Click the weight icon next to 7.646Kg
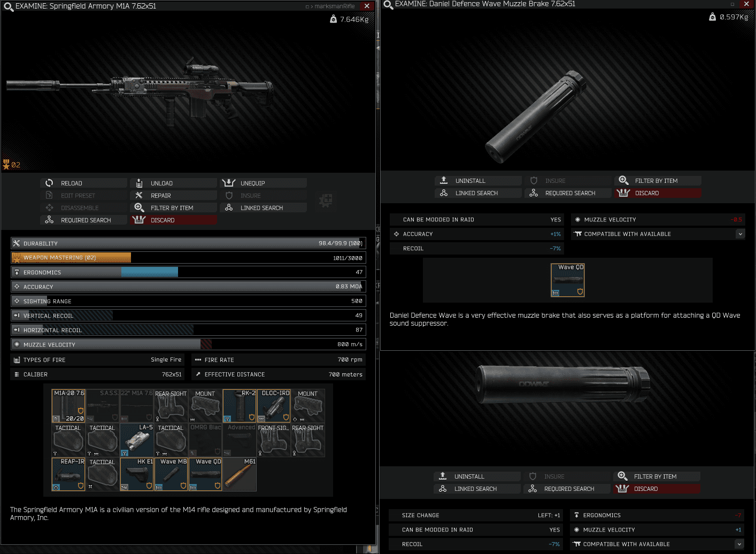 [334, 19]
